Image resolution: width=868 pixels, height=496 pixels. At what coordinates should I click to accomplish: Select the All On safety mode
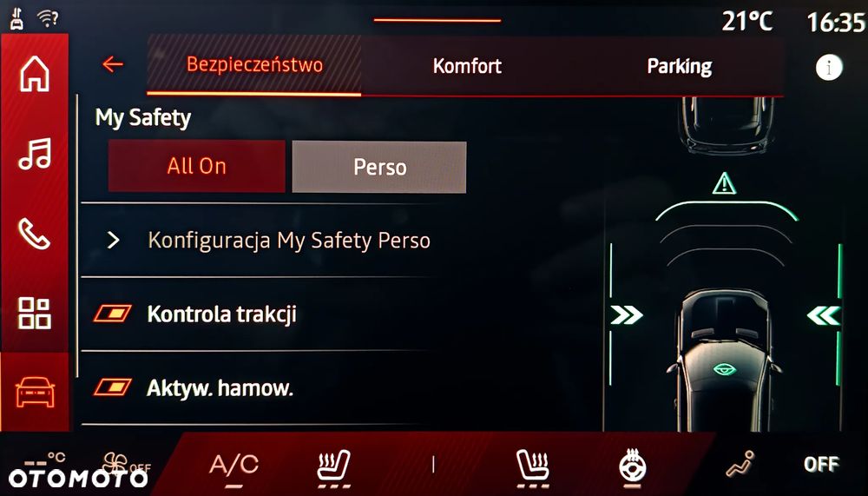pyautogui.click(x=196, y=166)
